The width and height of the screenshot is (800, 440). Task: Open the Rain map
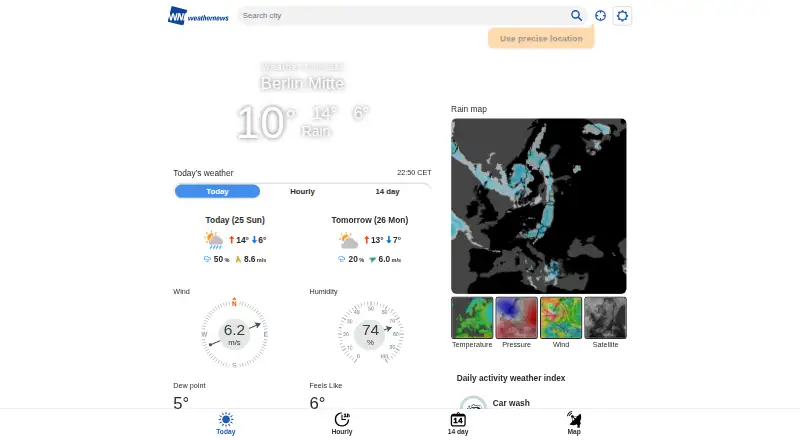(539, 206)
